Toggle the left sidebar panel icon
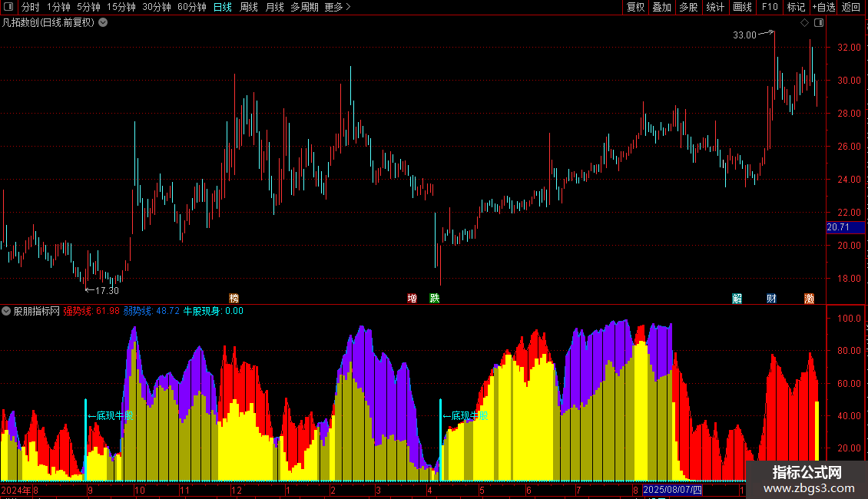This screenshot has width=868, height=499. coord(8,7)
